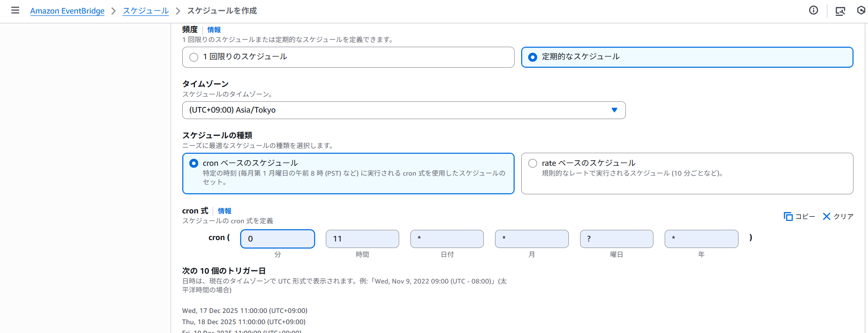Open 情報 link next to 頻度
Screen dimensions: 868x333
coord(214,30)
